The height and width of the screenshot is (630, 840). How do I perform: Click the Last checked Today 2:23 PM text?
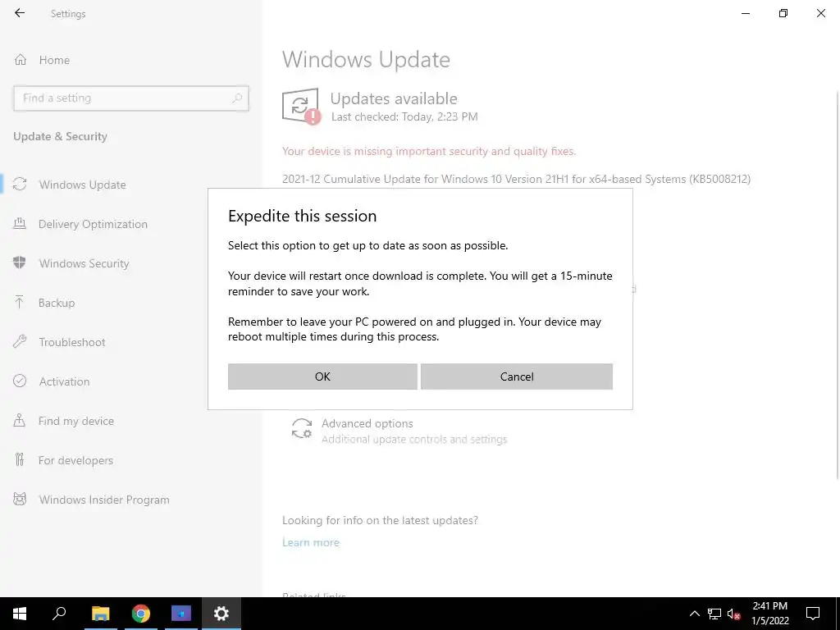404,116
